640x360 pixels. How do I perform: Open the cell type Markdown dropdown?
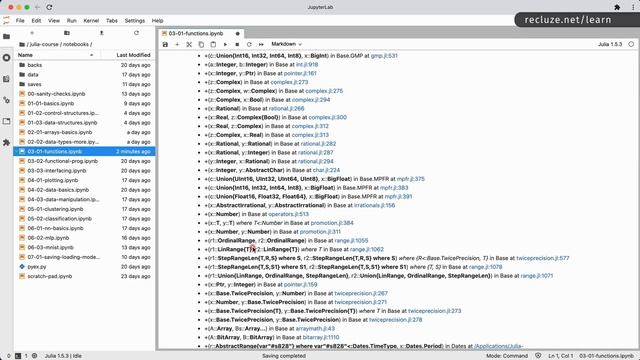point(287,44)
